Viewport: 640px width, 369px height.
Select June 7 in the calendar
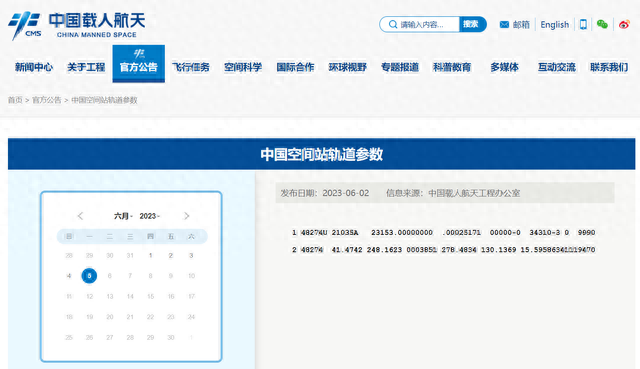tap(130, 276)
